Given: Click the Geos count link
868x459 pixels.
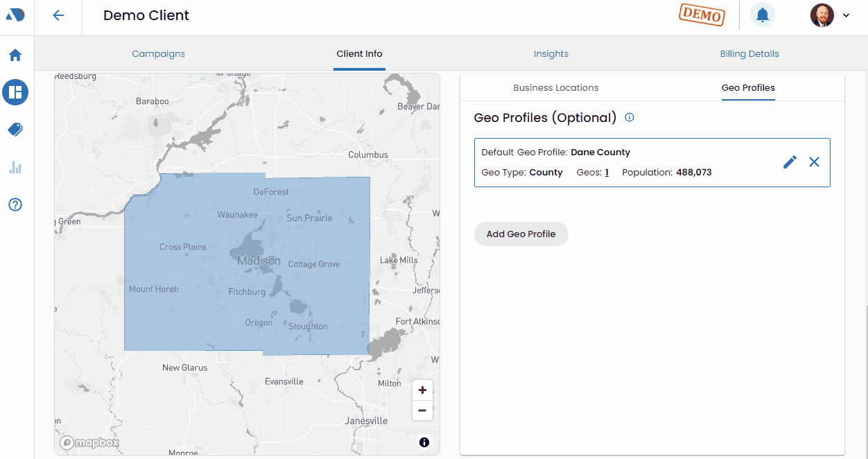Looking at the screenshot, I should click(x=607, y=172).
